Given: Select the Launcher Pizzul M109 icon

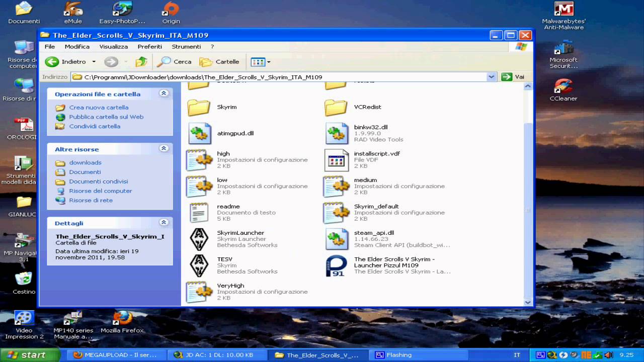Looking at the screenshot, I should (x=336, y=265).
